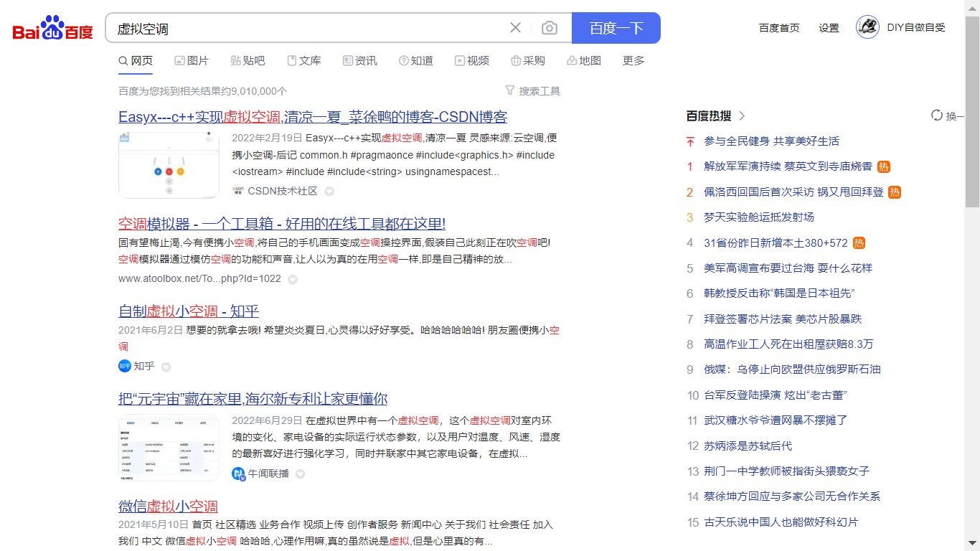The width and height of the screenshot is (980, 551).
Task: Expand dropdown next to 知乎 source
Action: (166, 367)
